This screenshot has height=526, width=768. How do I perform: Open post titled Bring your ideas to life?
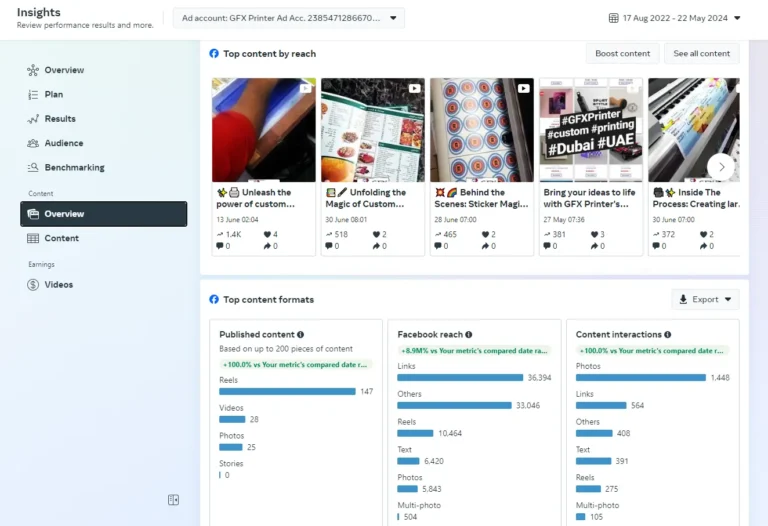[589, 198]
